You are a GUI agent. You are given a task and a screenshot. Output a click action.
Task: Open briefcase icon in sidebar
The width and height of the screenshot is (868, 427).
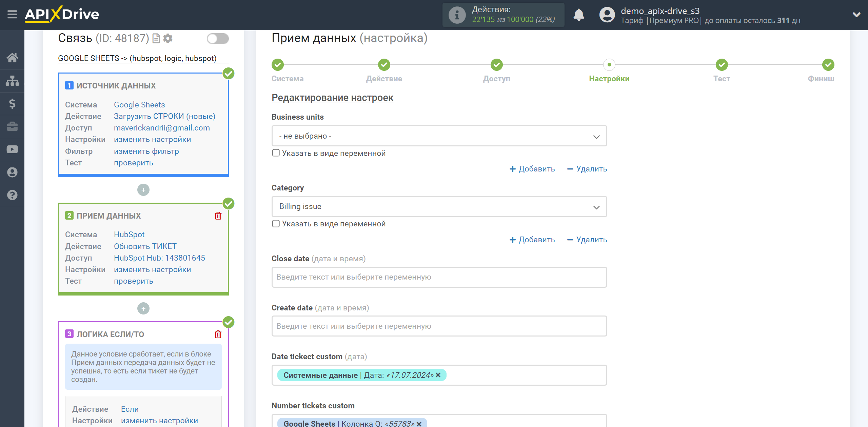tap(12, 126)
